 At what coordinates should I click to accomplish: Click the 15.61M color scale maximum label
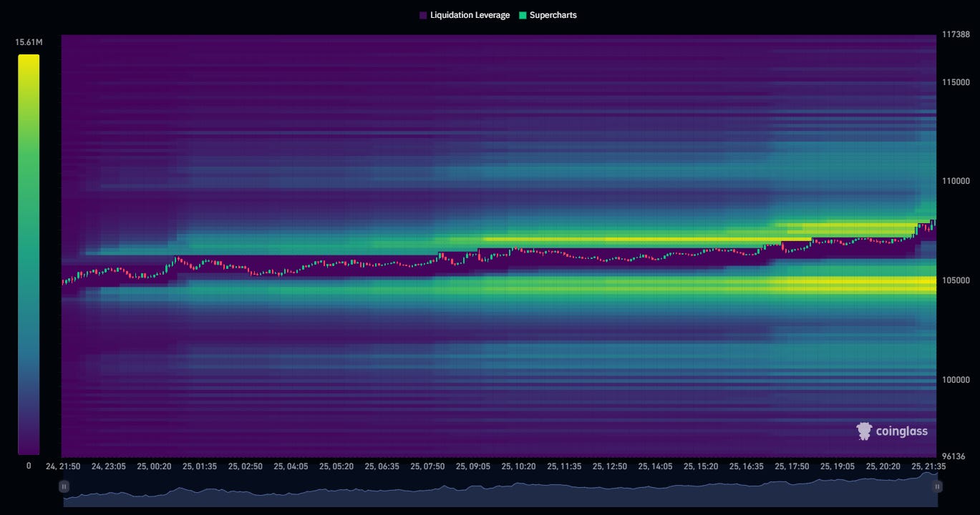(x=29, y=43)
